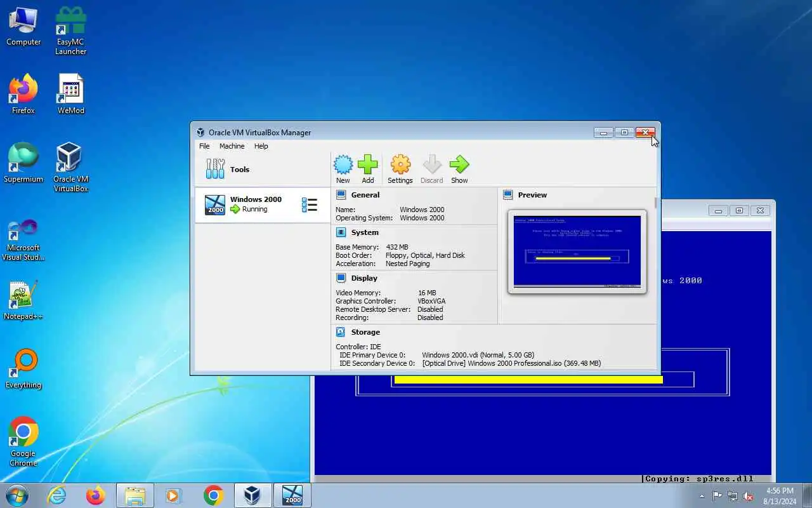Screen dimensions: 812x508
Task: Click the General section header icon
Action: point(341,195)
